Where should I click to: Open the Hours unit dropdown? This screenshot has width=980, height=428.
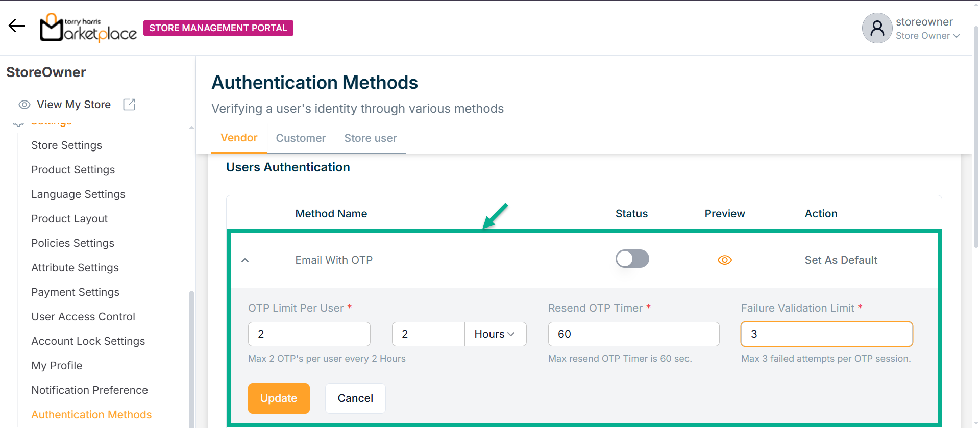pos(495,334)
